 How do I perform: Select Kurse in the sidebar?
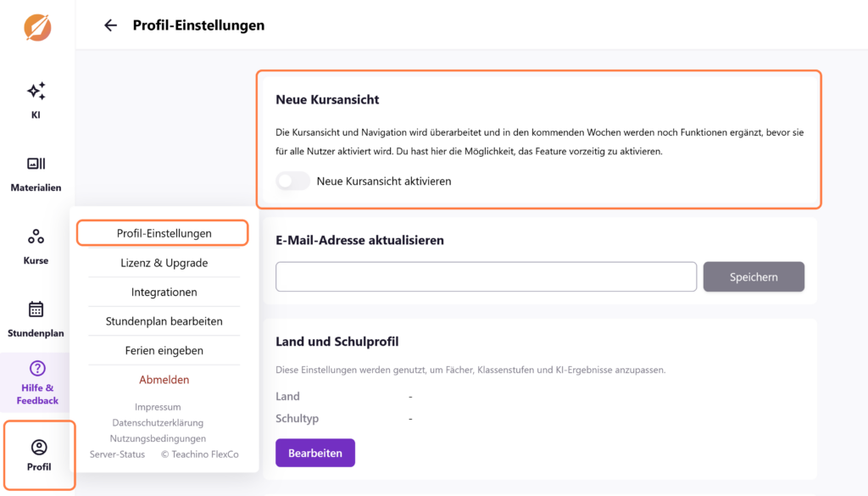pyautogui.click(x=36, y=246)
